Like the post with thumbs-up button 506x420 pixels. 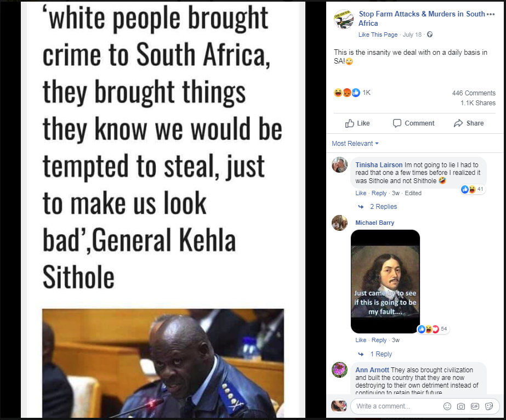point(357,123)
